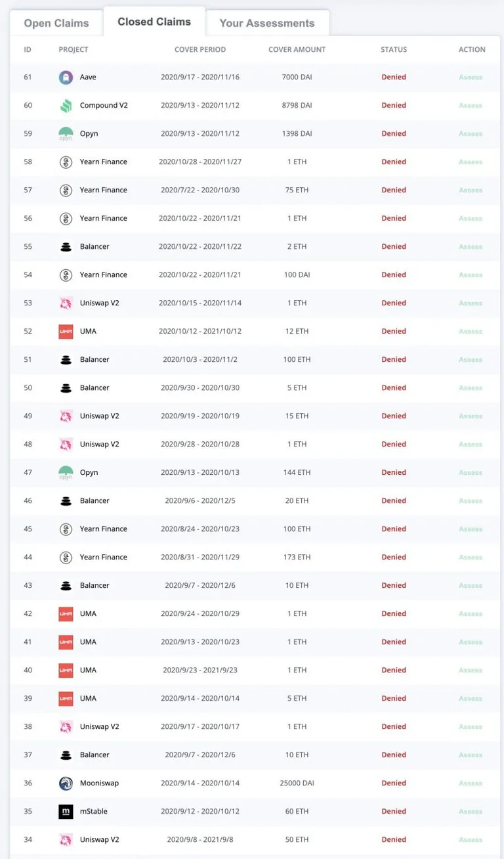The image size is (504, 859).
Task: Switch to the Open Claims tab
Action: [x=56, y=23]
